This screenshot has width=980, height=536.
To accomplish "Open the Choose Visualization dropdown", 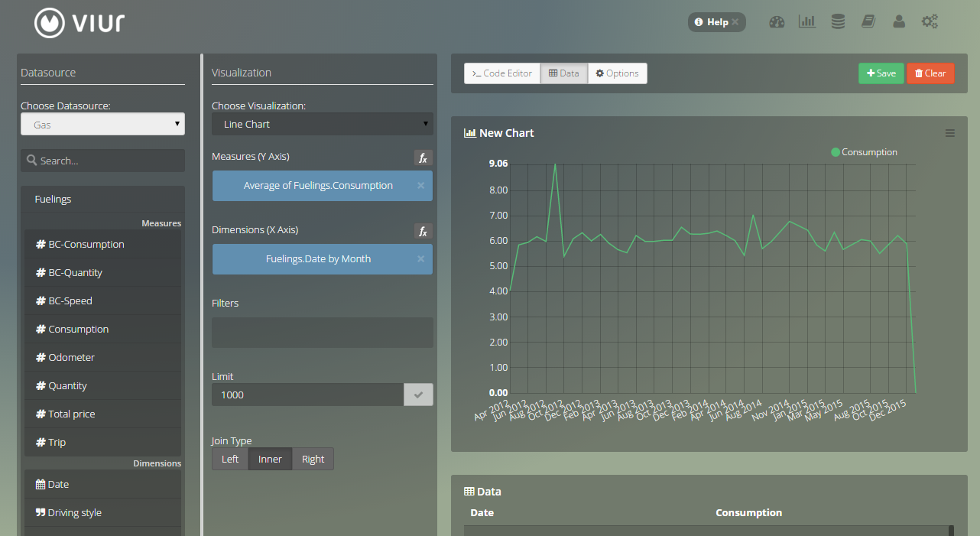I will click(322, 124).
